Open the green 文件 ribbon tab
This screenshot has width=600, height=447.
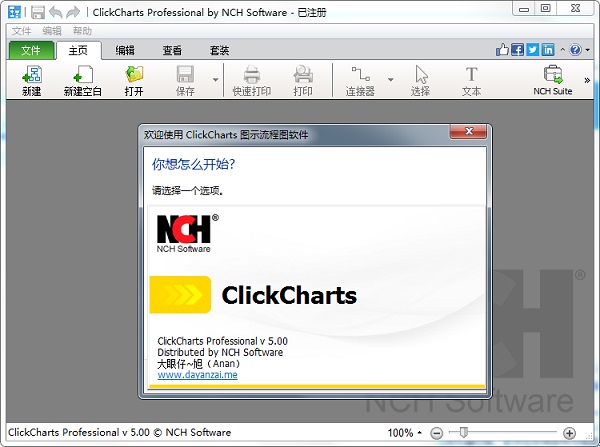click(x=31, y=50)
